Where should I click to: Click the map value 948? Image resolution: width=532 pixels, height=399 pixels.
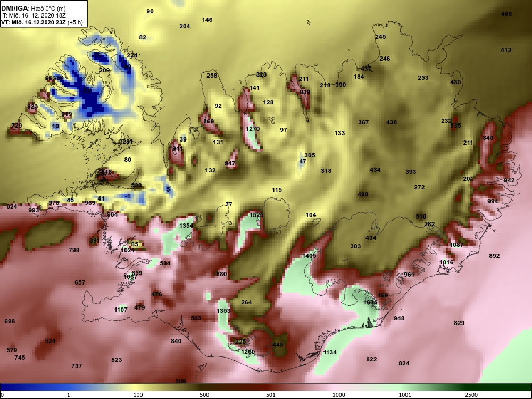[x=399, y=318]
